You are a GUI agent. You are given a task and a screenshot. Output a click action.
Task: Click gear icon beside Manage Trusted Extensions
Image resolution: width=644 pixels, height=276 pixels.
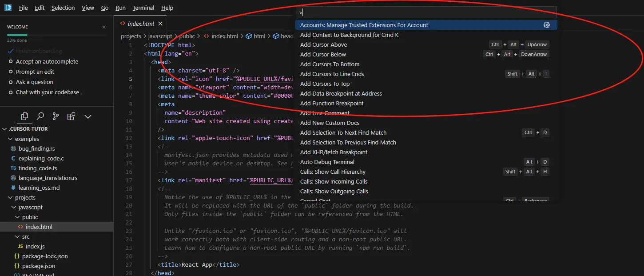point(547,25)
